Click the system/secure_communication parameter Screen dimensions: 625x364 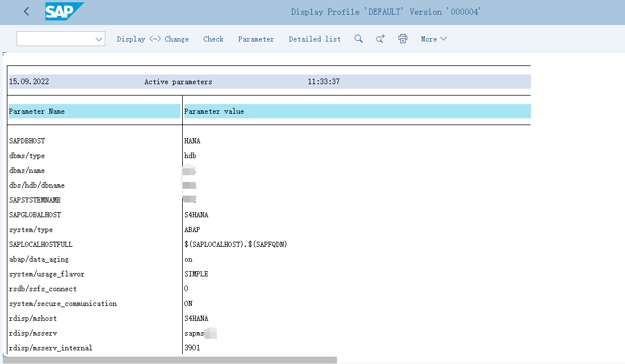[x=63, y=303]
